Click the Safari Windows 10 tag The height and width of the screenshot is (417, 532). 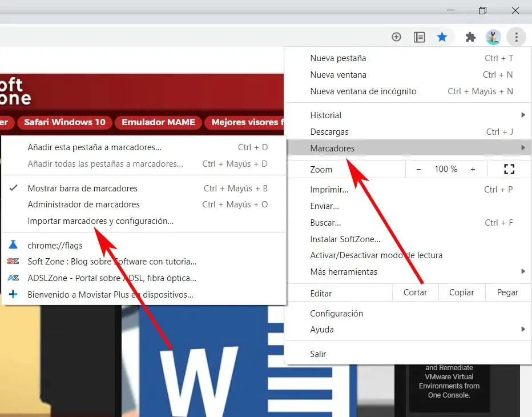point(65,122)
